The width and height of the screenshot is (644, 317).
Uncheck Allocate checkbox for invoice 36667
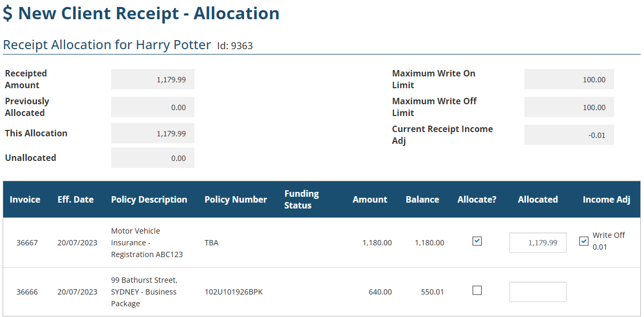pos(477,241)
